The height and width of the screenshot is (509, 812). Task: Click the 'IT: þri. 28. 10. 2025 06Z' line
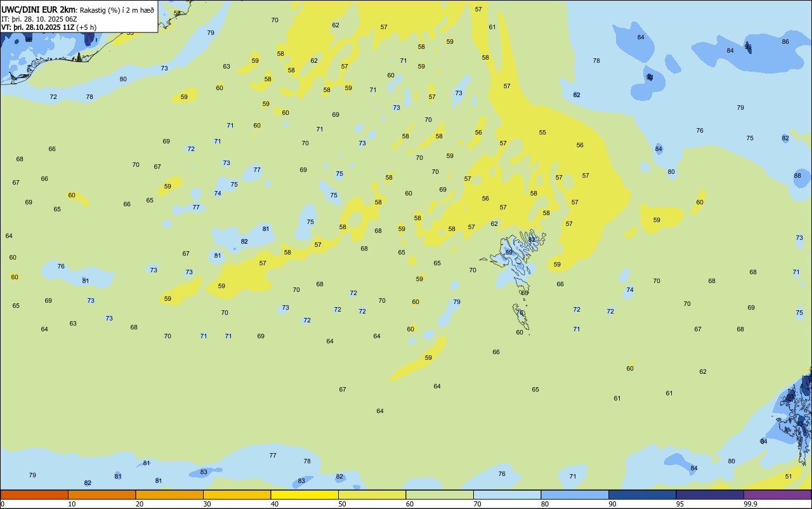click(x=38, y=19)
